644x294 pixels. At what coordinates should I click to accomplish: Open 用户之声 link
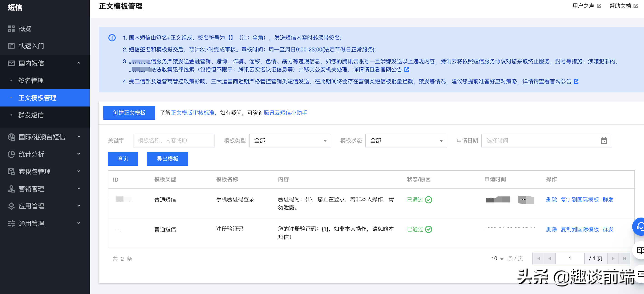coord(583,6)
